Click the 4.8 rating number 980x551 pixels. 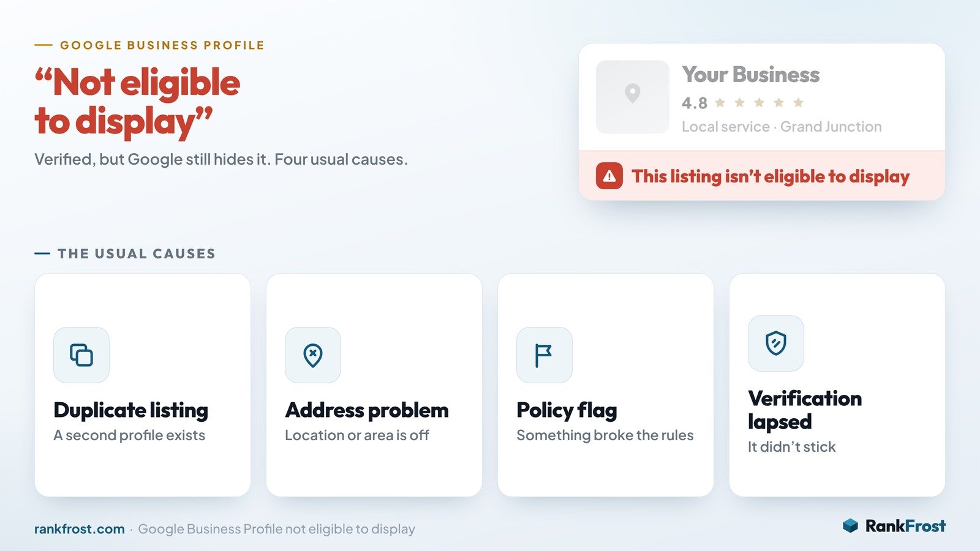click(695, 103)
